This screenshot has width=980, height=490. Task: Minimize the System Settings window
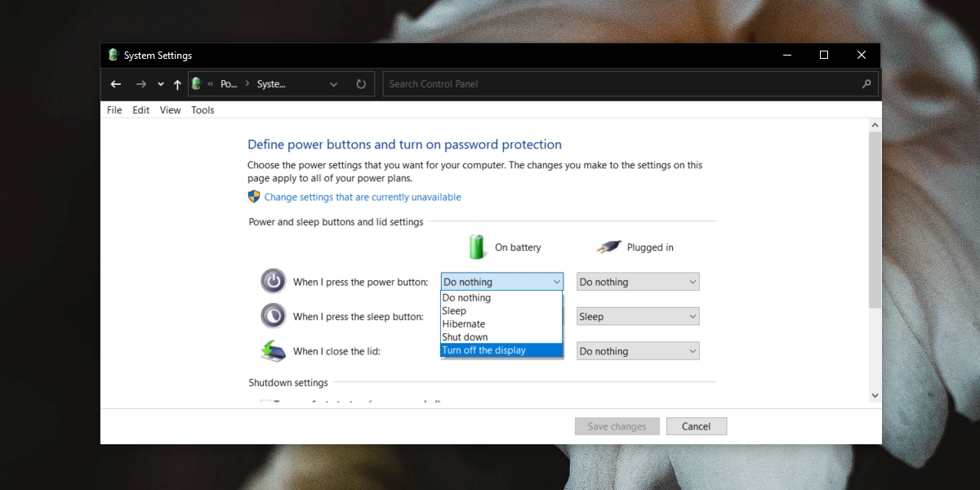coord(786,56)
